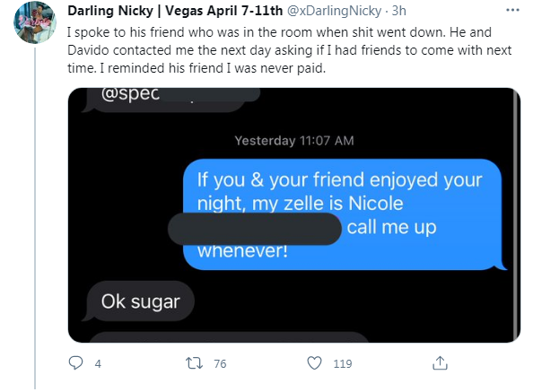Open the @xDarlingNicky handle link
Screen dimensions: 533x392
click(335, 11)
